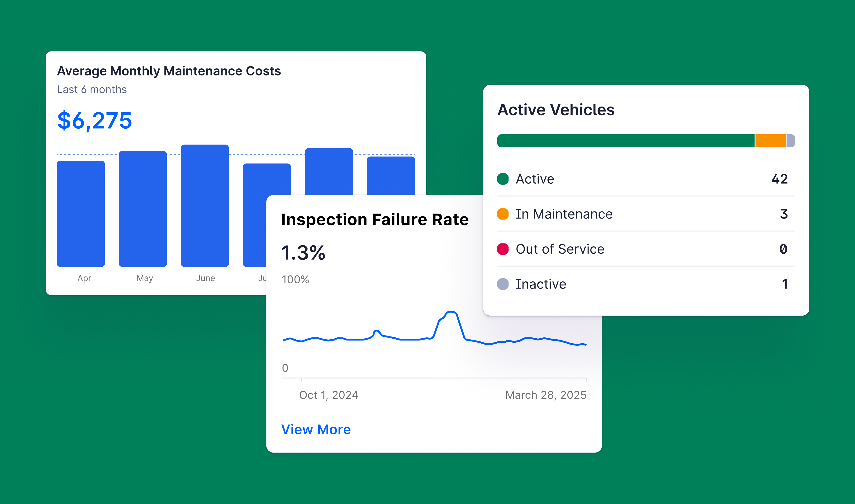This screenshot has width=855, height=504.
Task: Click the Apr bar in cost chart
Action: pyautogui.click(x=81, y=214)
